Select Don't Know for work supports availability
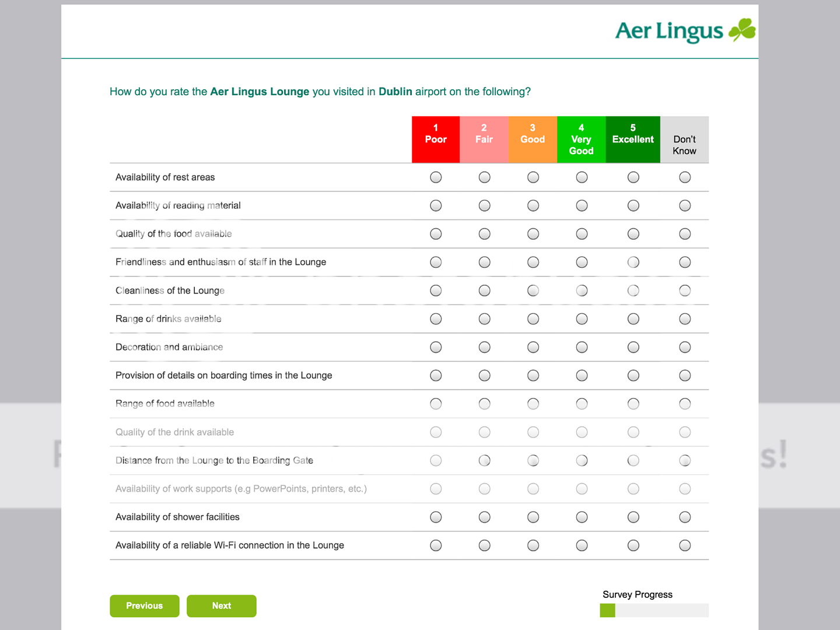Screen dimensions: 840x630 684,488
